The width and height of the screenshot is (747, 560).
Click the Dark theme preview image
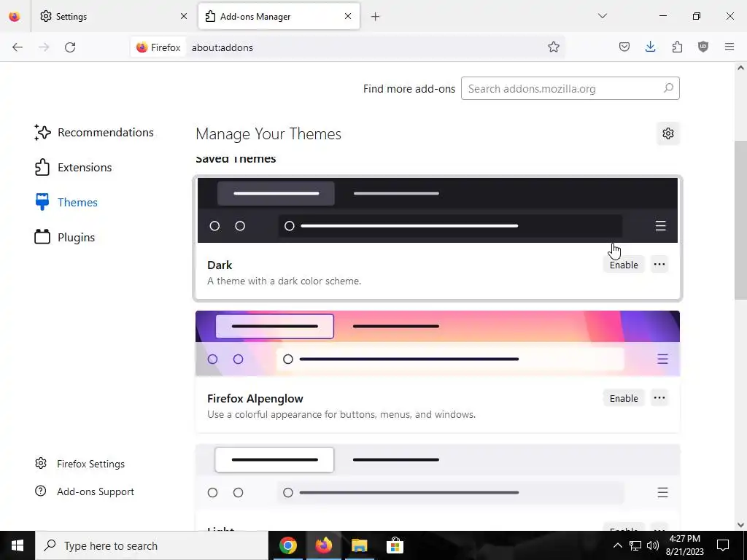[x=438, y=210]
